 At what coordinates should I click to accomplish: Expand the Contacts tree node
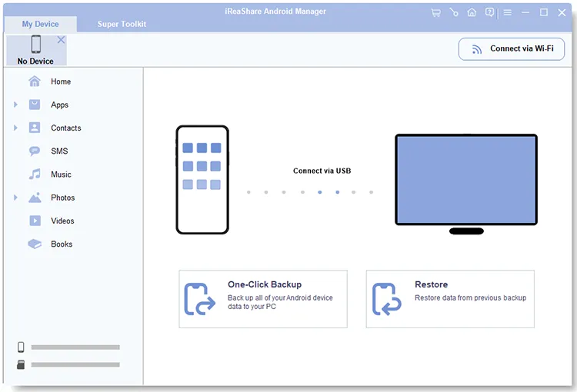coord(15,128)
